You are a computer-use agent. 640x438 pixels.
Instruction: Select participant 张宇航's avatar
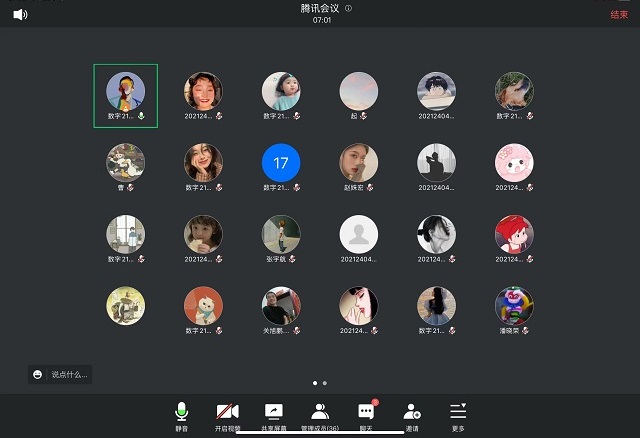coord(280,234)
